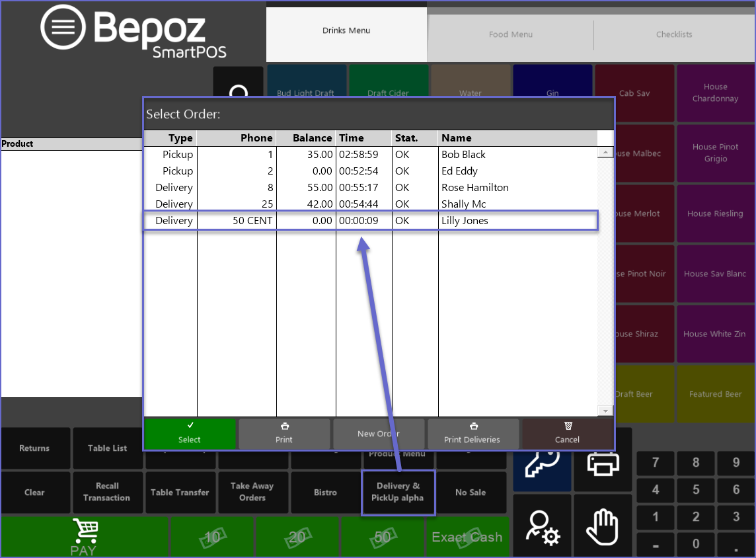
Task: Click the printer icon button
Action: point(602,463)
